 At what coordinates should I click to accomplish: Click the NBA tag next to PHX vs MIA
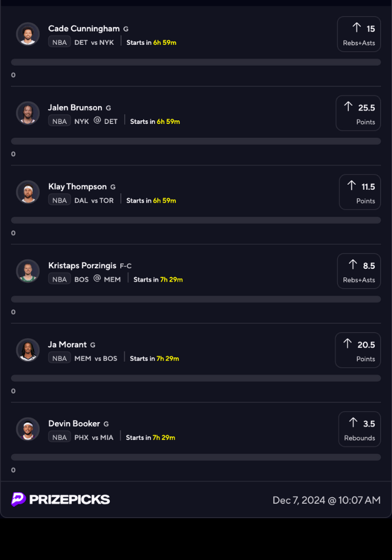click(x=59, y=437)
